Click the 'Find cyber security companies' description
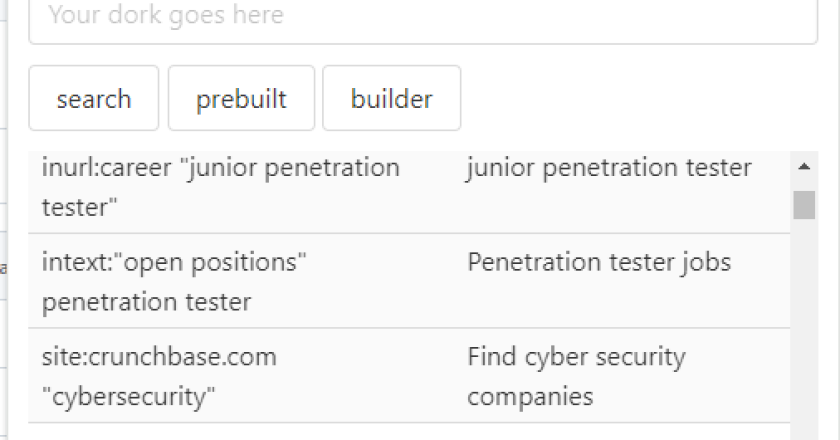 [575, 375]
